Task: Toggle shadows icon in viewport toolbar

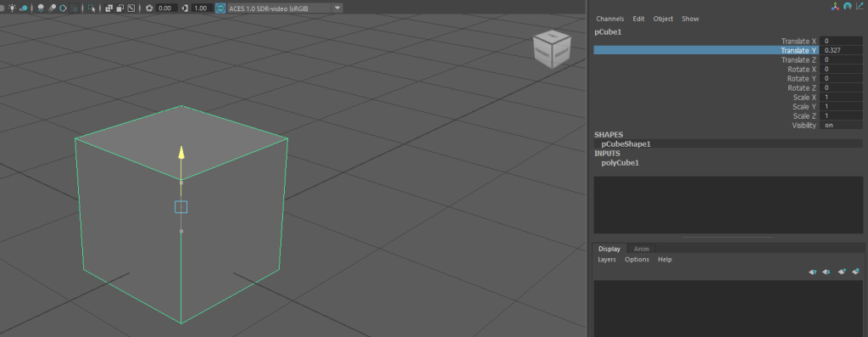Action: (x=24, y=8)
